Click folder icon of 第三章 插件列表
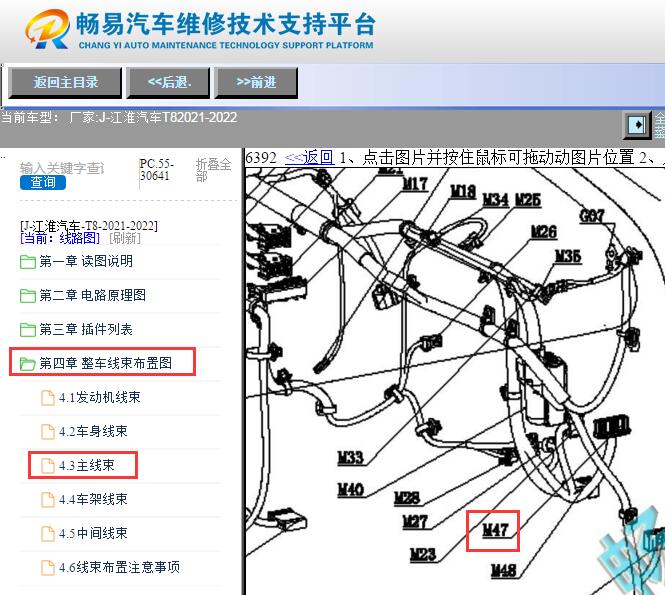Viewport: 665px width, 595px height. (x=28, y=330)
